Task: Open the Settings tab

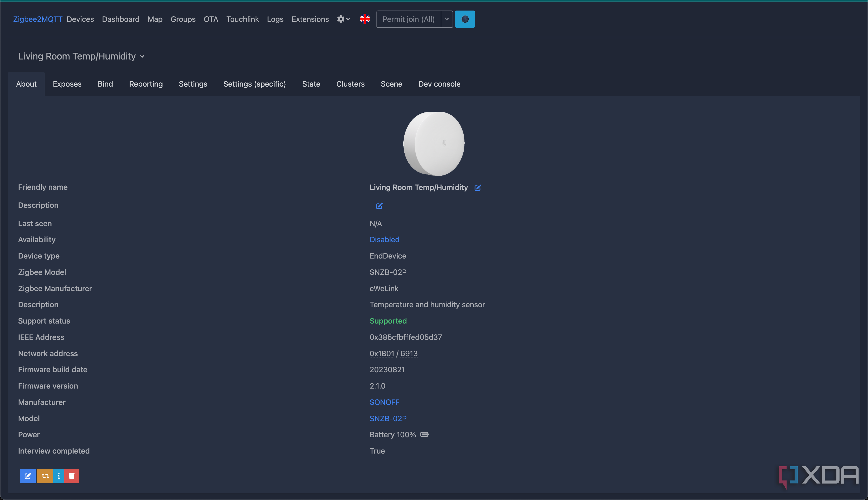Action: [193, 84]
